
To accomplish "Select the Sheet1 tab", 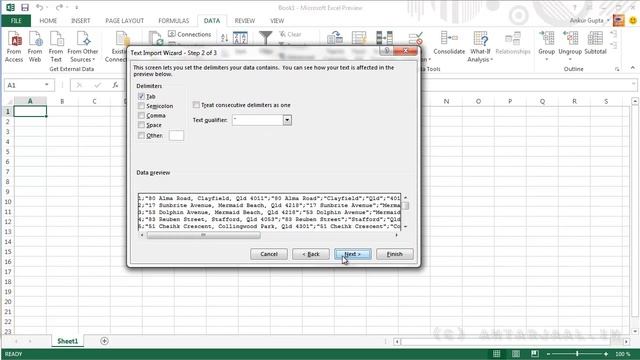I will tap(68, 341).
